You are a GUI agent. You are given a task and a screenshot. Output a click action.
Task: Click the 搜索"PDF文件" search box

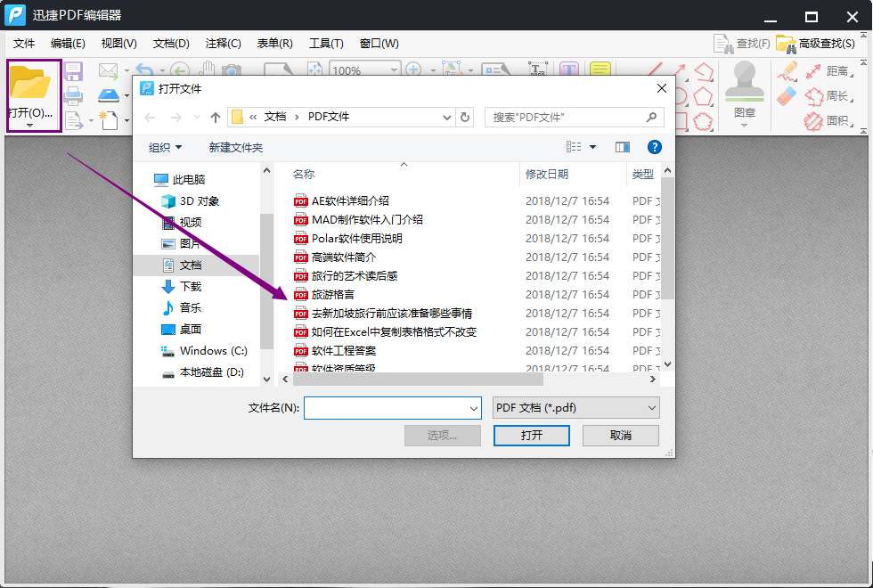tap(574, 117)
